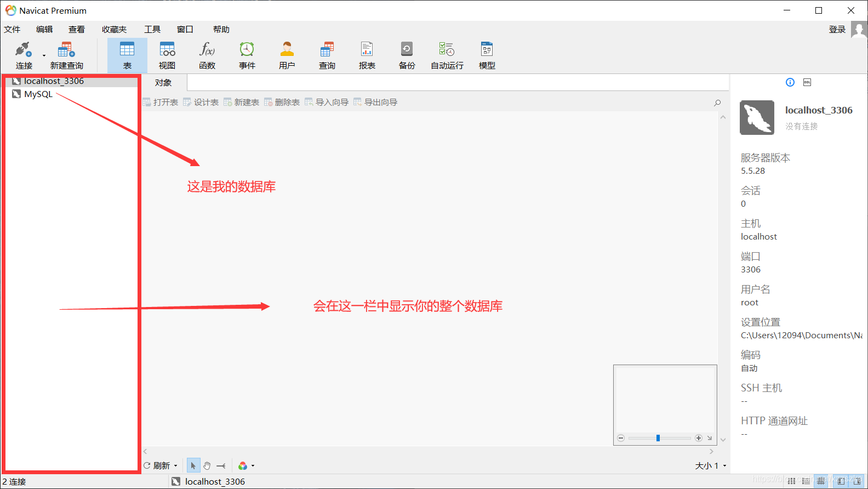The image size is (868, 489).
Task: Select the relation line tool
Action: pos(221,465)
